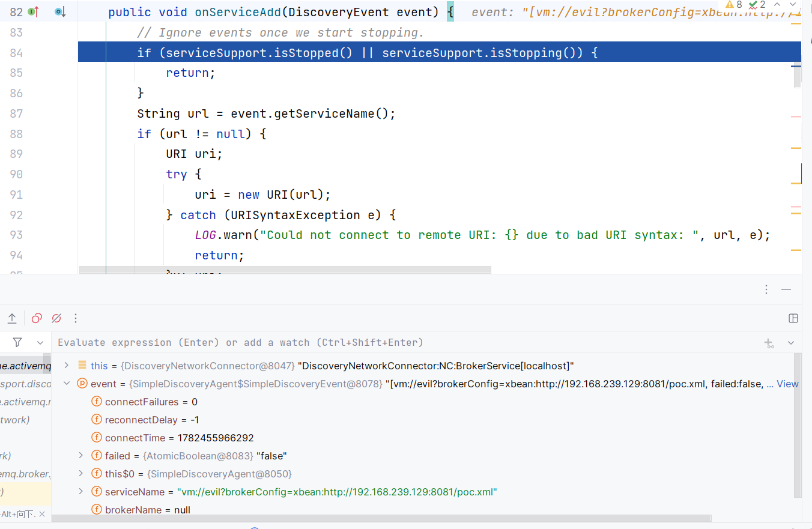812x529 pixels.
Task: Click field icon beside reconnectDelay
Action: coord(96,420)
